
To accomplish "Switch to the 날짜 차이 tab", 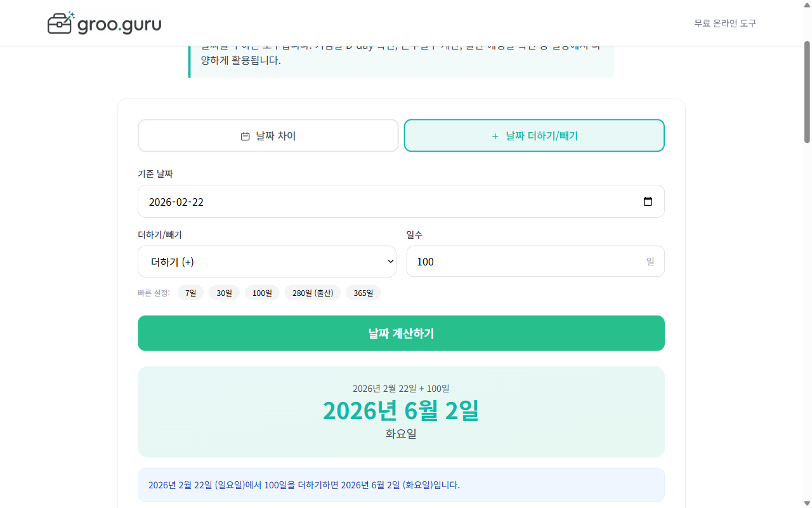I will pyautogui.click(x=268, y=136).
